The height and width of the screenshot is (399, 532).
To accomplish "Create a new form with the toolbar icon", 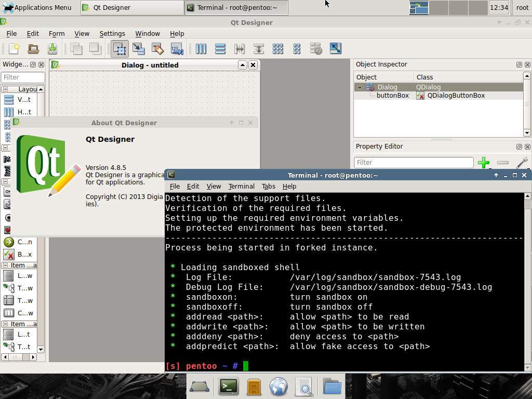I will pos(14,49).
